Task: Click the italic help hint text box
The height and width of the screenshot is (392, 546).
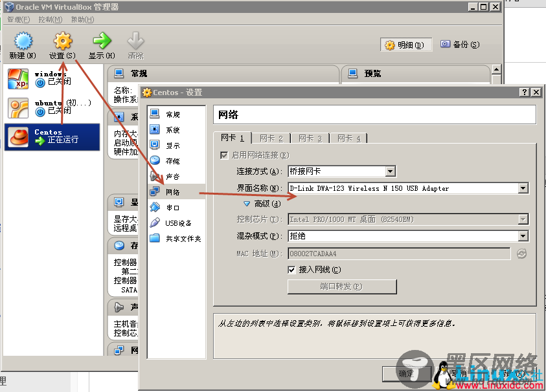Action: pos(374,336)
